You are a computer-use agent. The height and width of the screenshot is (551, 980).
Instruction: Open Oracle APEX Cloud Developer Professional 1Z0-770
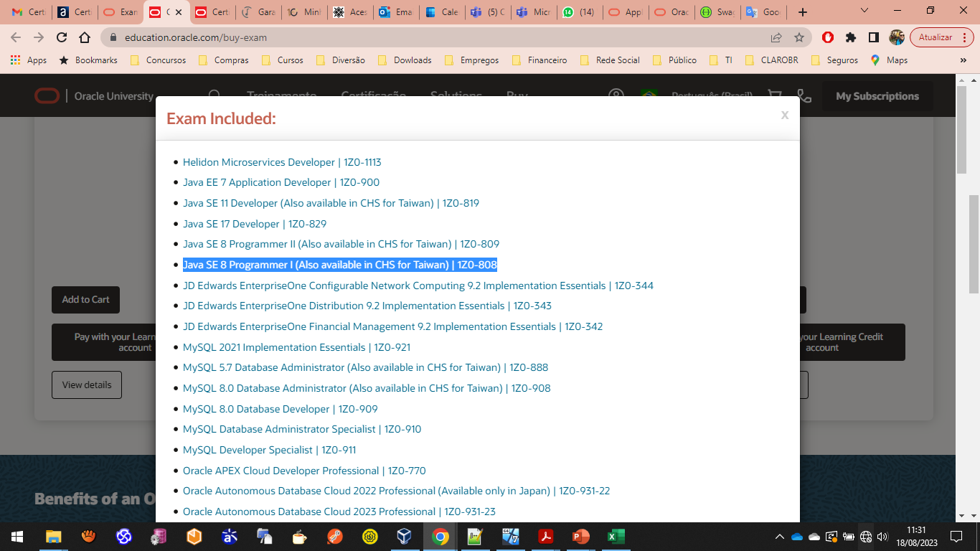(x=304, y=471)
